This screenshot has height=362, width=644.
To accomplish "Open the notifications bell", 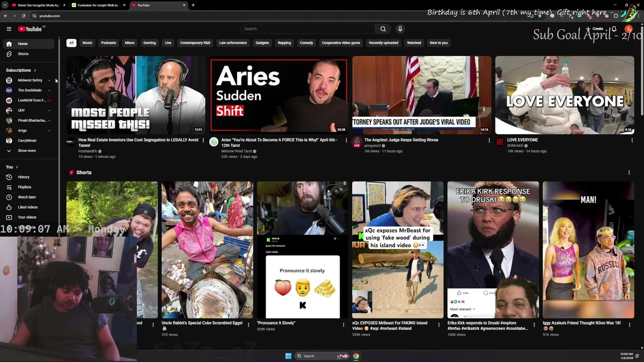I will coord(614,29).
